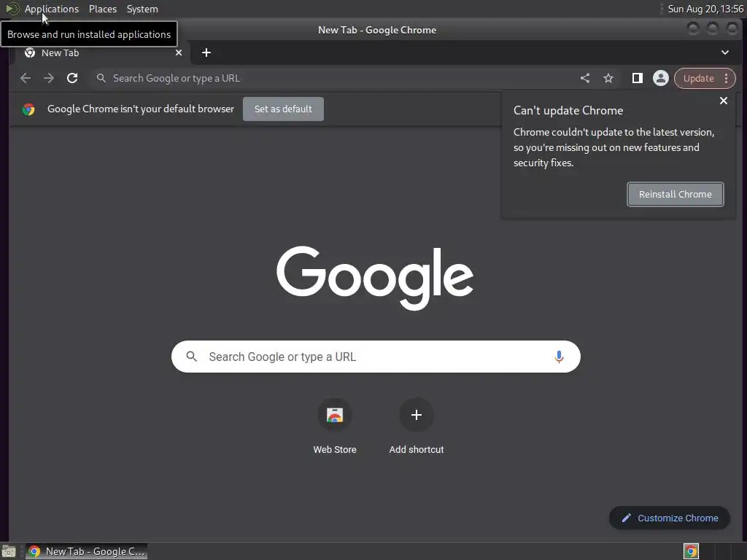This screenshot has height=560, width=747.
Task: Click Set as default
Action: click(x=283, y=109)
